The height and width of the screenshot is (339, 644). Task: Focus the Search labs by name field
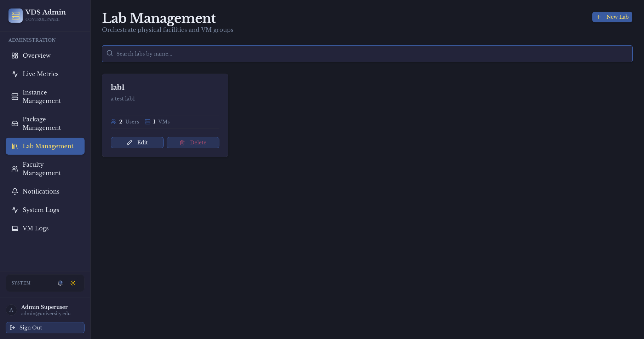(367, 54)
